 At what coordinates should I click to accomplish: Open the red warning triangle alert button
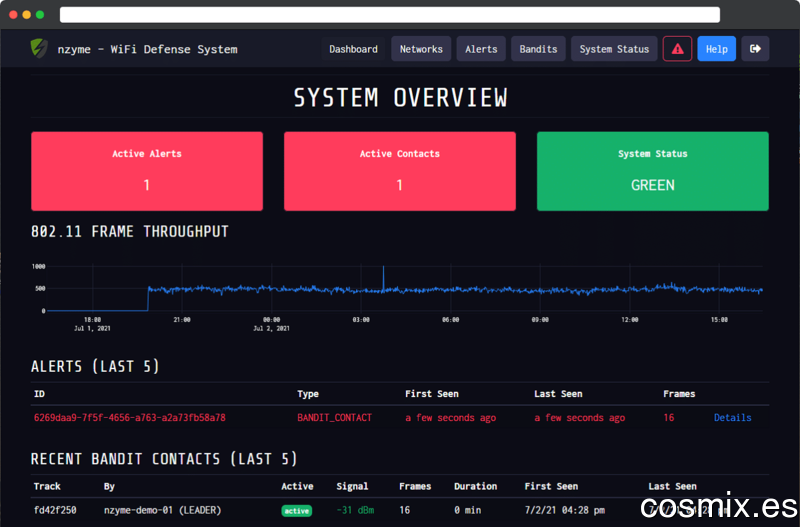677,49
